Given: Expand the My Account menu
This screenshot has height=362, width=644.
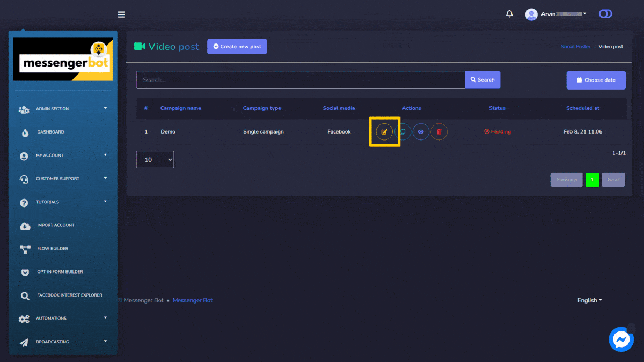Looking at the screenshot, I should tap(63, 156).
